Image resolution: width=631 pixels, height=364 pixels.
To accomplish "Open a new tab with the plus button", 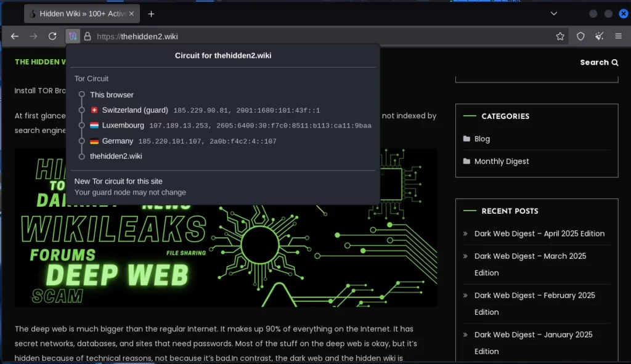I will [x=151, y=14].
